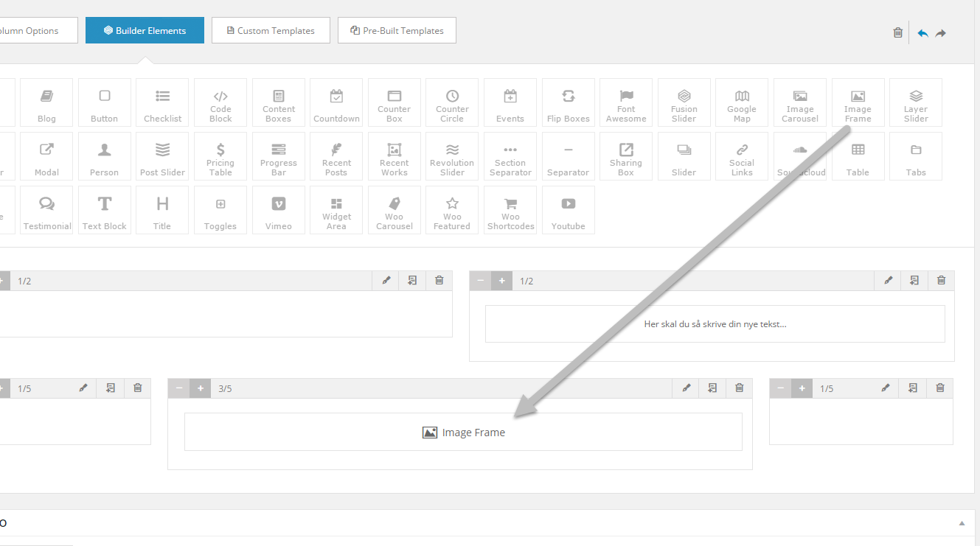Click the Builder Elements tab

tap(145, 31)
